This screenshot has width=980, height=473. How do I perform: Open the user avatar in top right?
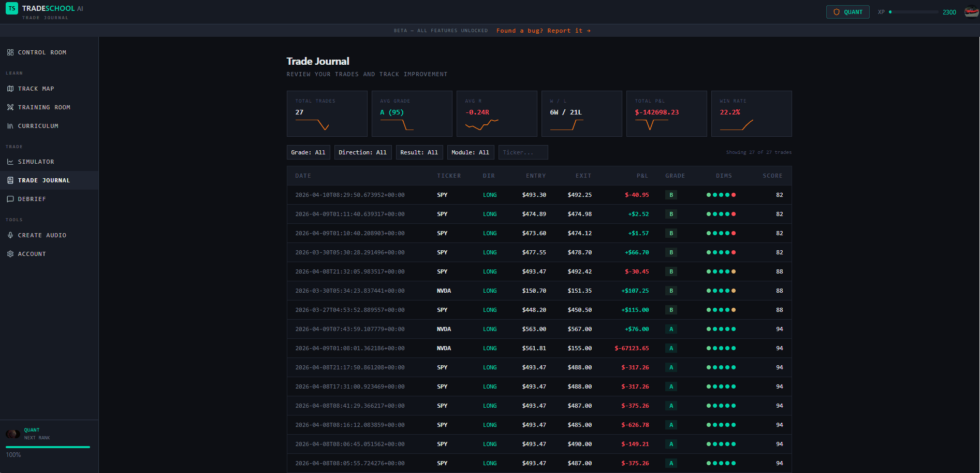click(971, 12)
